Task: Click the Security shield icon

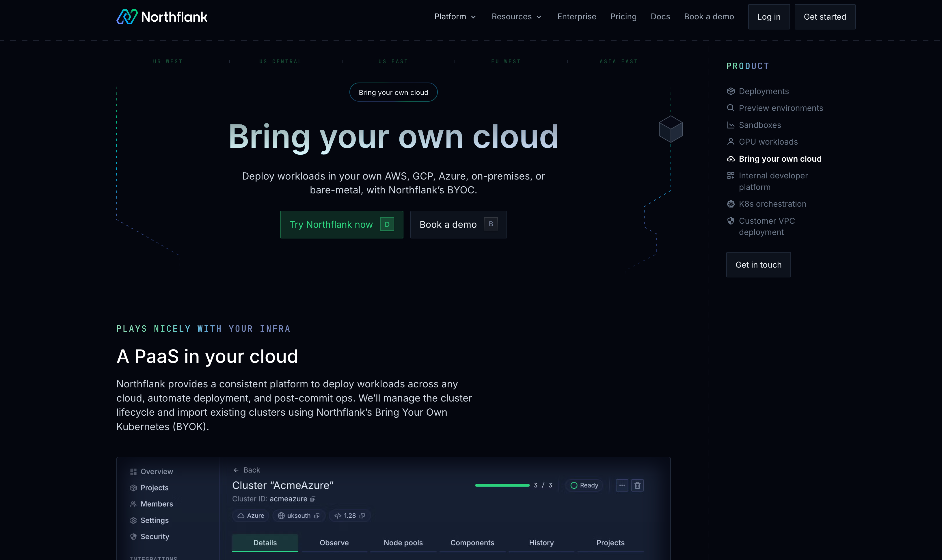Action: [133, 537]
